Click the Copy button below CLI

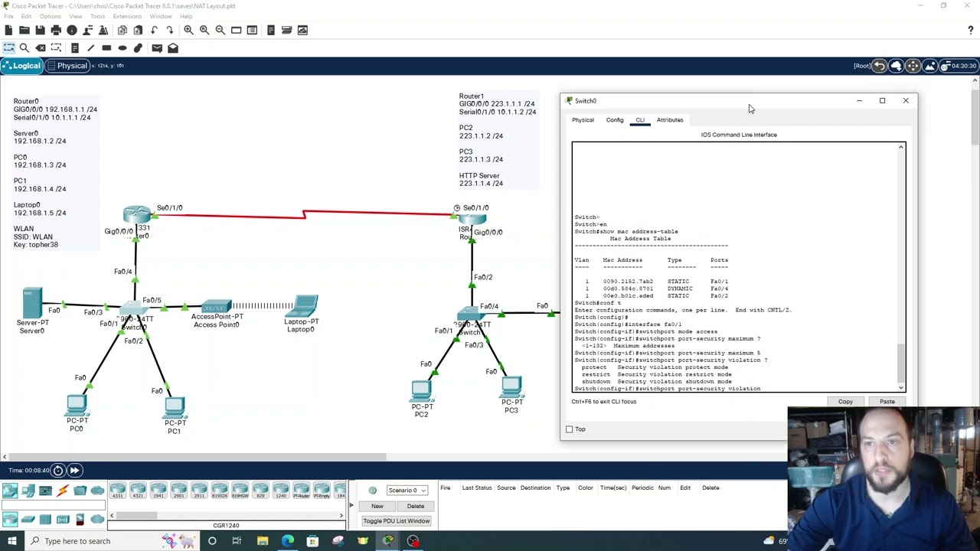[845, 402]
